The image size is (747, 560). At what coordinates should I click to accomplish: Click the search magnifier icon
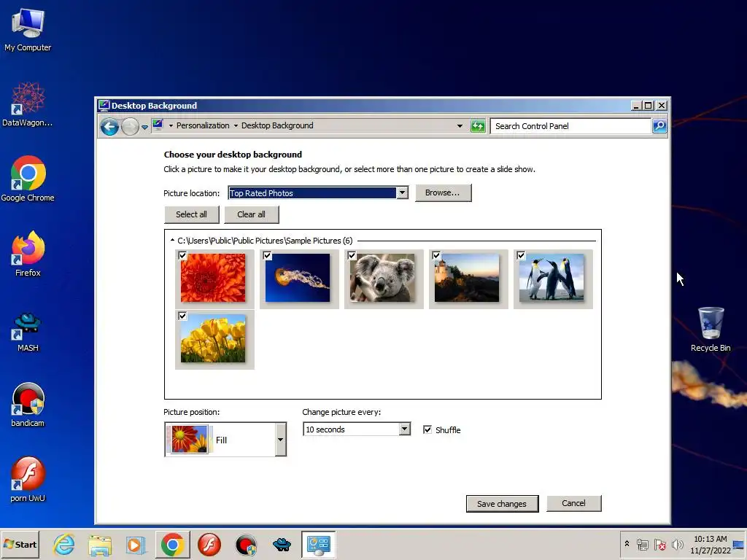[x=659, y=126]
